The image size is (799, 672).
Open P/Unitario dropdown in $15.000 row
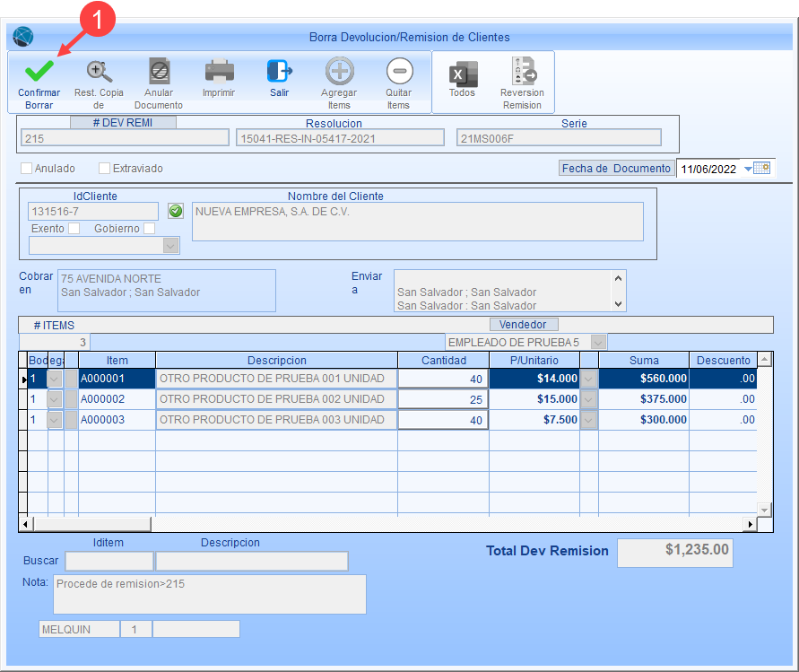[x=589, y=399]
